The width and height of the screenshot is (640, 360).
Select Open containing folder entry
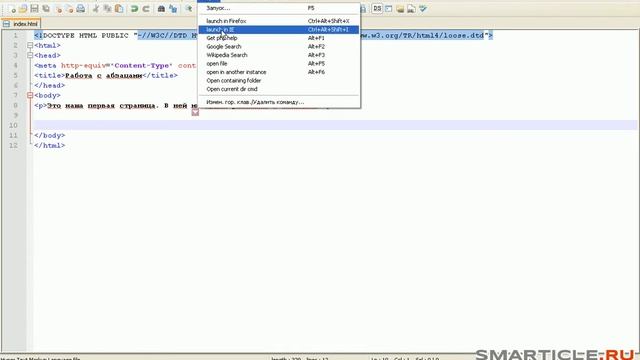(279, 81)
